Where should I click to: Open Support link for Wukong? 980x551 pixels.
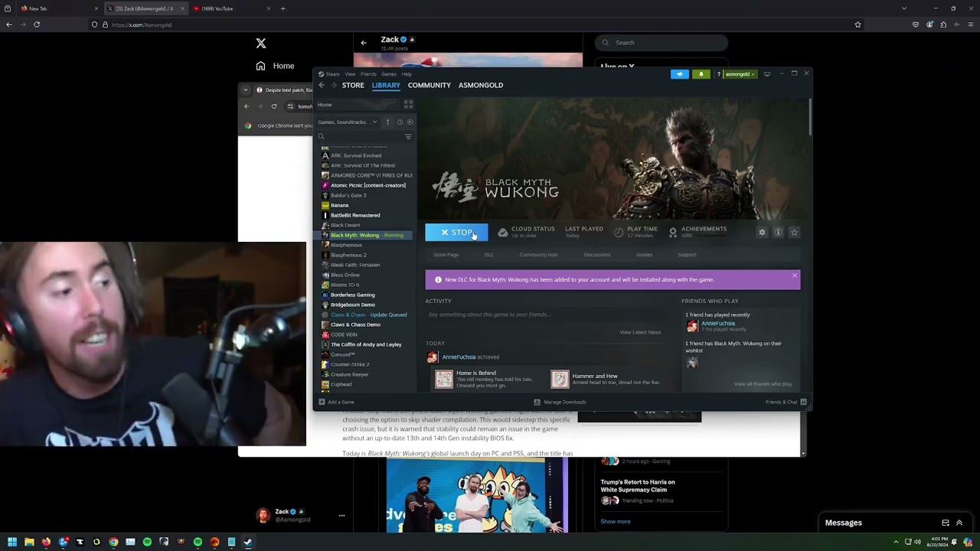click(688, 255)
